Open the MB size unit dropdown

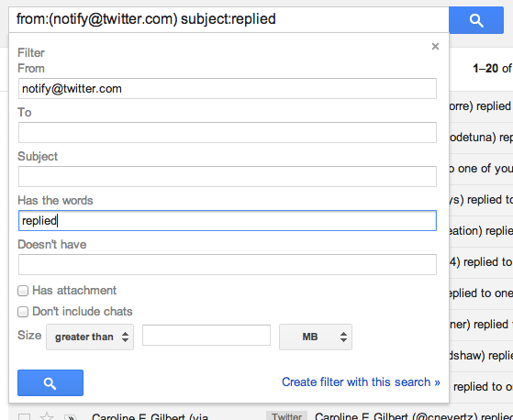316,337
